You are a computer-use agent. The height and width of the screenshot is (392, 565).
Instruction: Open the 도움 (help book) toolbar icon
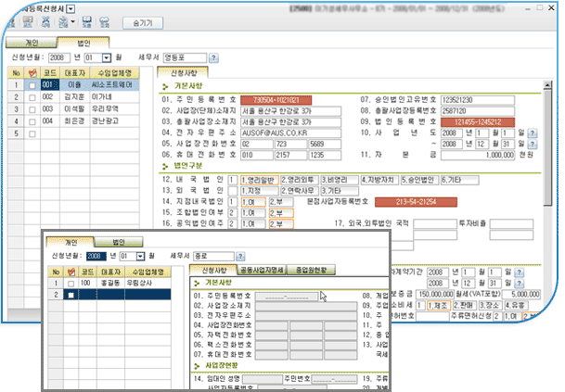pos(87,22)
